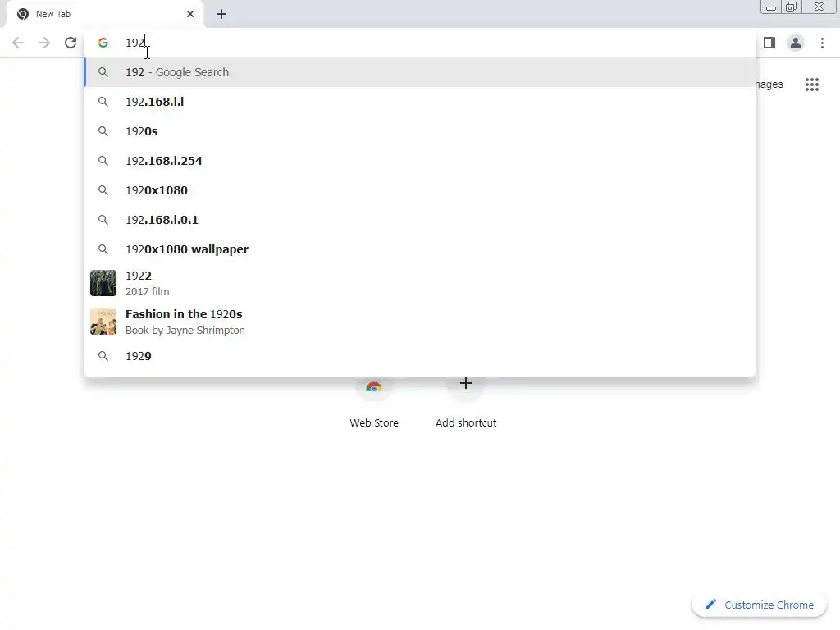
Task: Choose the 1920x1080 suggestion
Action: coord(420,190)
